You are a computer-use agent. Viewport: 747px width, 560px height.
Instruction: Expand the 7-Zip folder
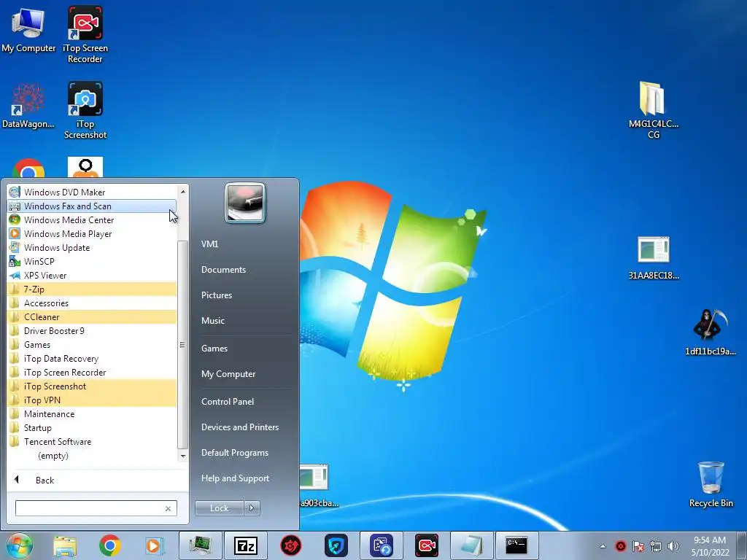(92, 289)
